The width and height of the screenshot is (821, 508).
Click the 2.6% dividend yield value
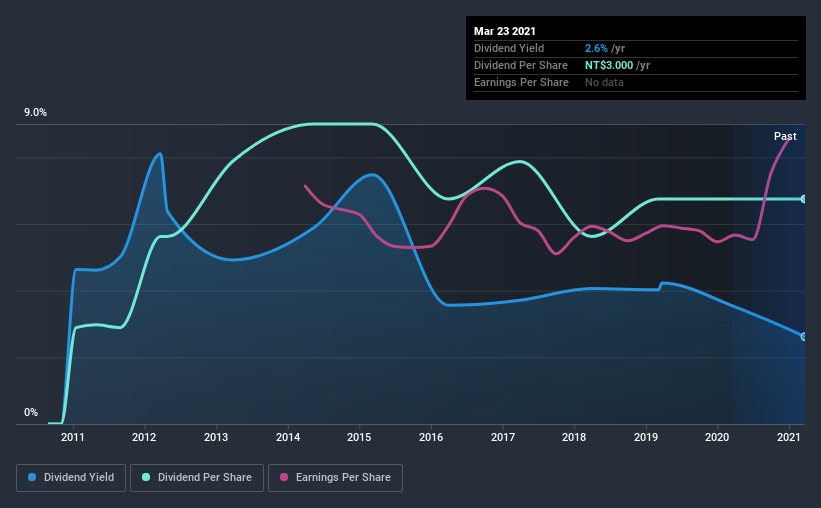tap(596, 48)
